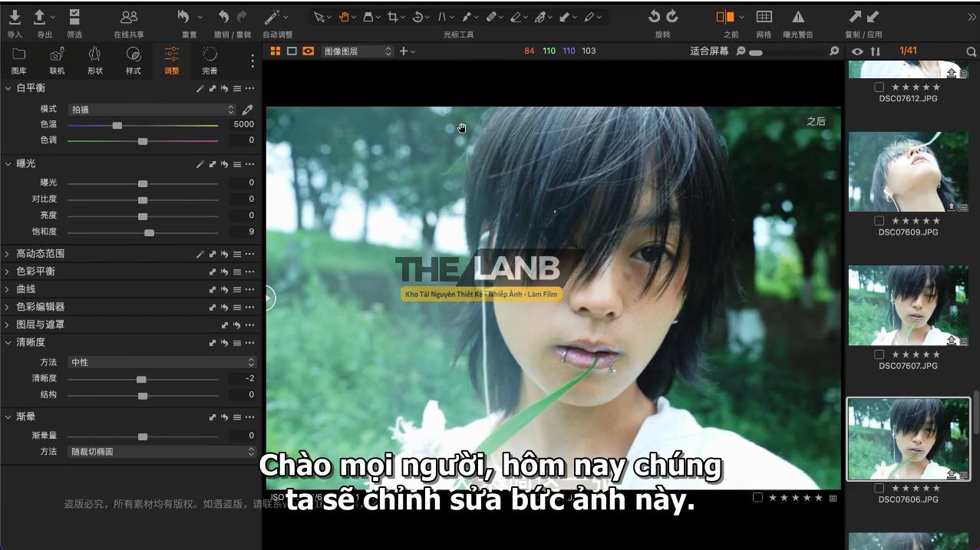Click the 自动调整 magic wand icon
The width and height of the screenshot is (980, 550).
272,17
